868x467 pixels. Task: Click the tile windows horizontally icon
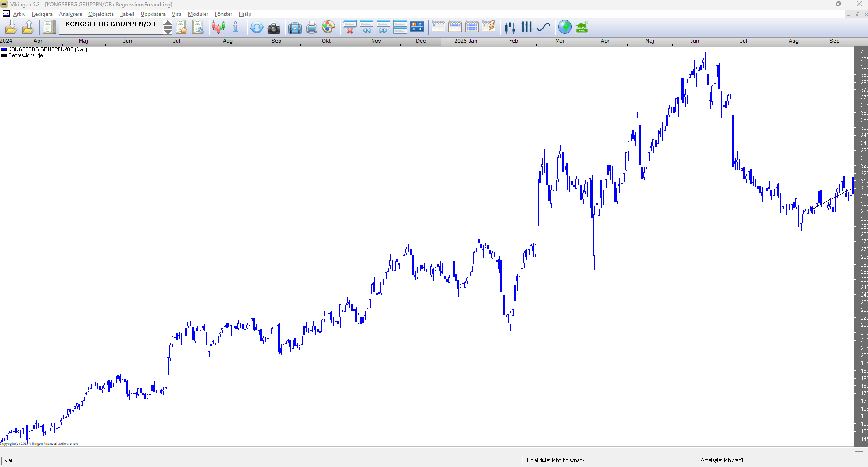point(400,27)
